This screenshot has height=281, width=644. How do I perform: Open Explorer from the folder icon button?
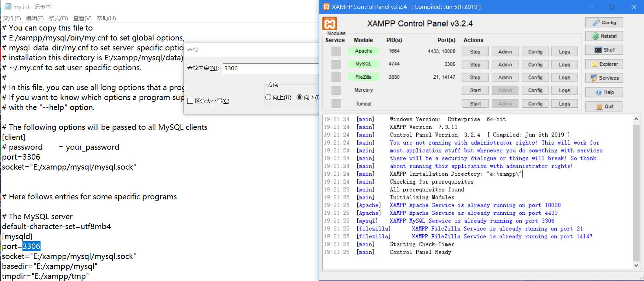(x=604, y=64)
